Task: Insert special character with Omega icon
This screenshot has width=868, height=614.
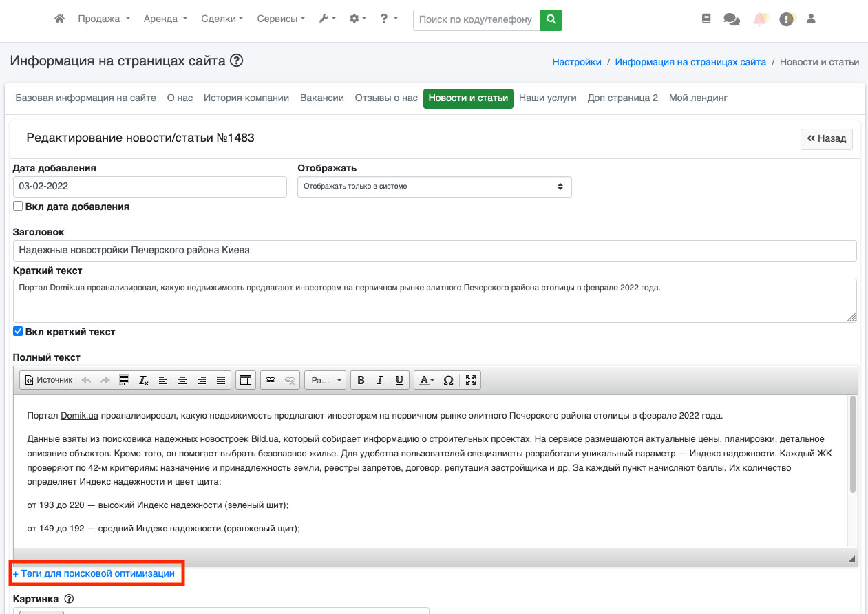Action: coord(448,380)
